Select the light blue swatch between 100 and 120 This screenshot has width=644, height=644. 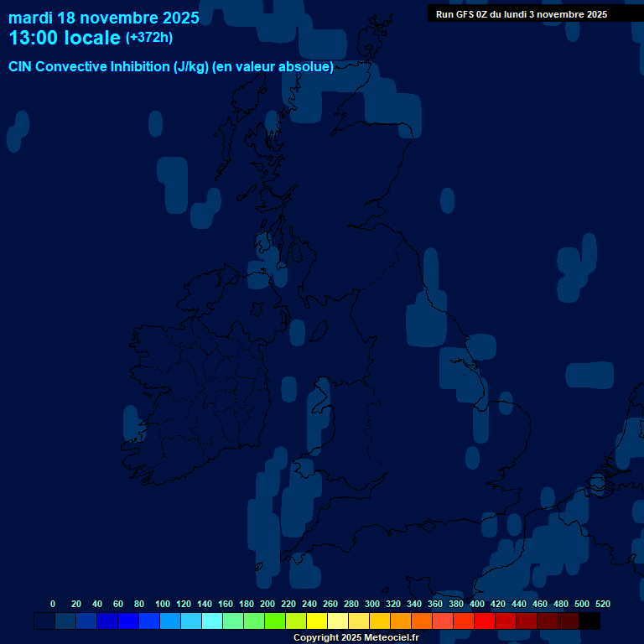170,621
